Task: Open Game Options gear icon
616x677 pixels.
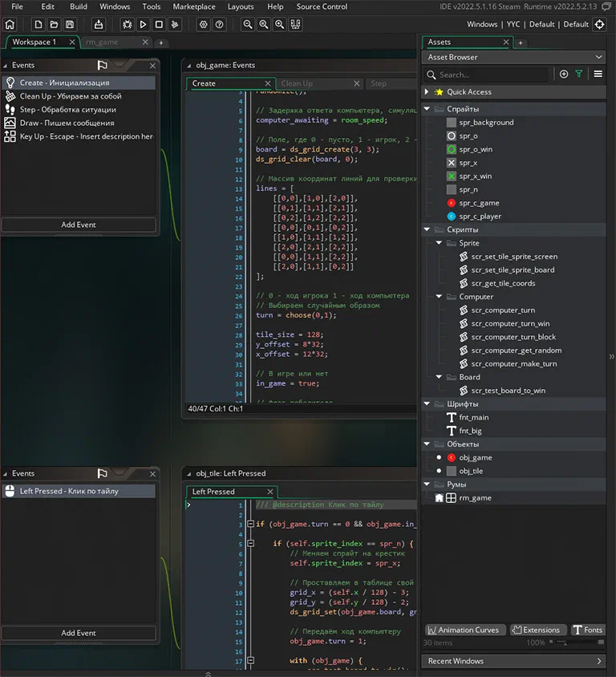Action: [x=203, y=25]
